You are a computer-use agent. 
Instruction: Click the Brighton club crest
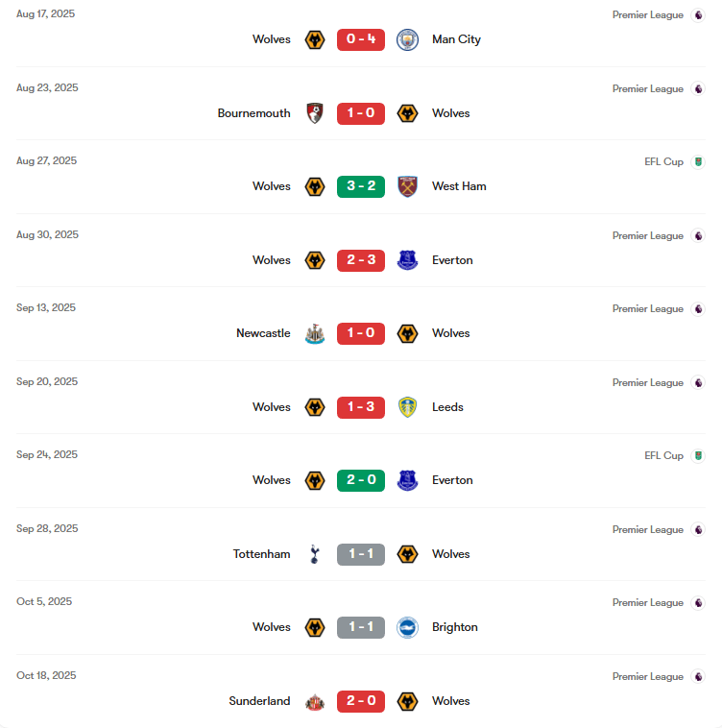(408, 627)
